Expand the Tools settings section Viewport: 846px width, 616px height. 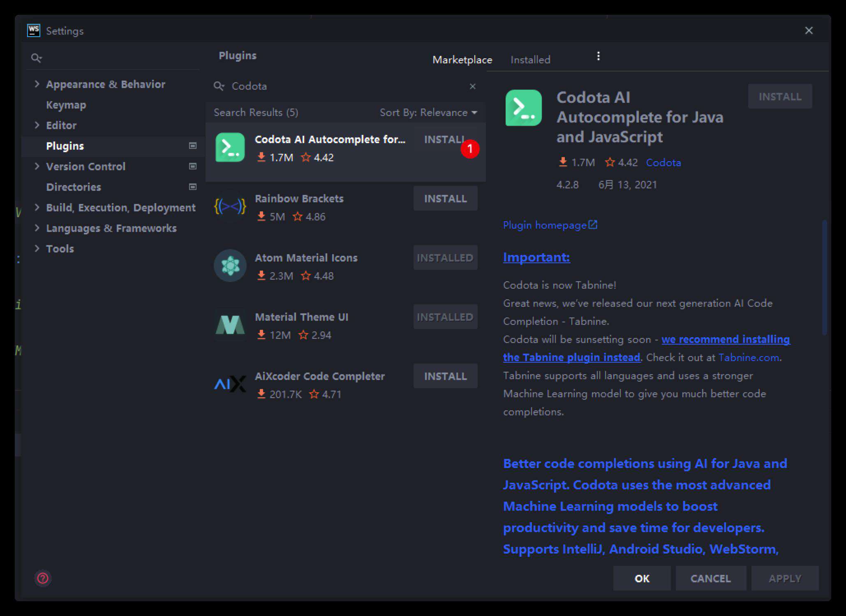point(37,248)
